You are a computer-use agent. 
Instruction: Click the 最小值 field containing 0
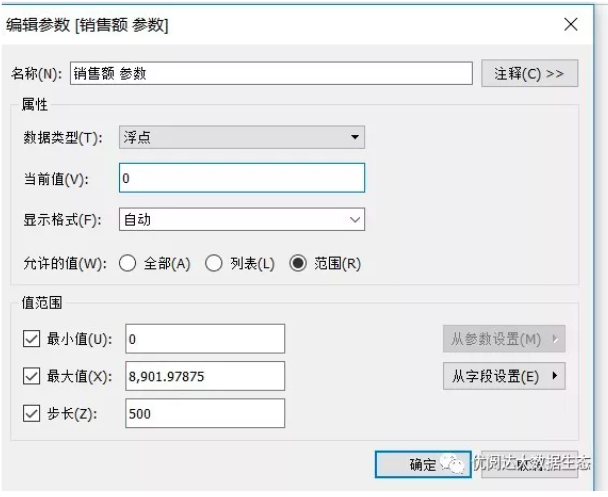coord(205,339)
